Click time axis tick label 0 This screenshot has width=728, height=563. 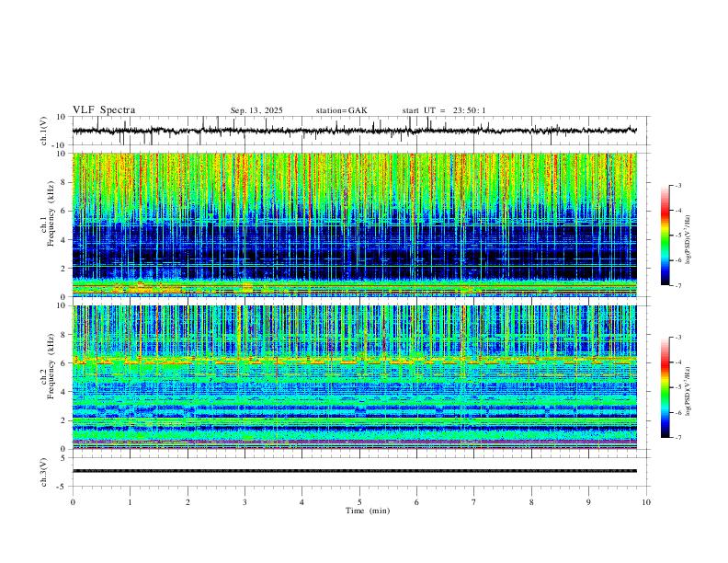pos(73,502)
